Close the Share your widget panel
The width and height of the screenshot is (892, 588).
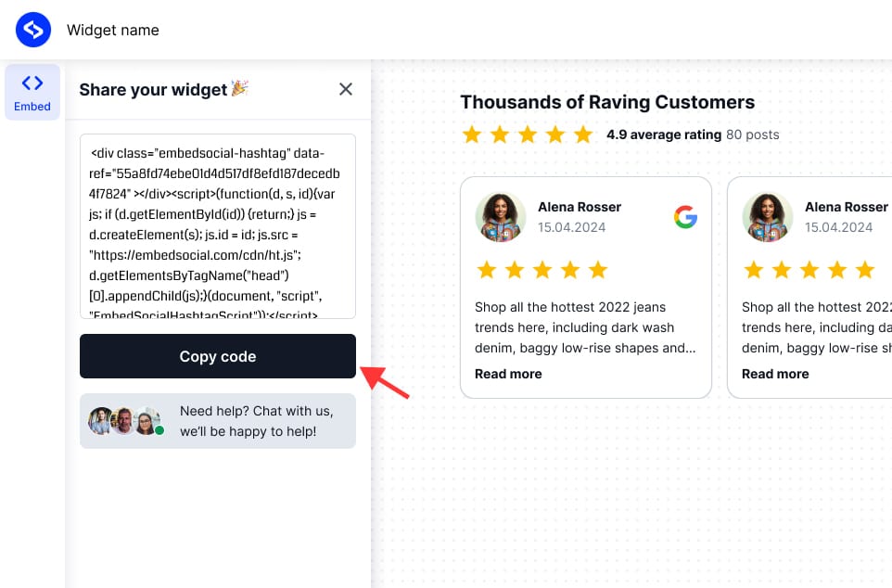[x=345, y=89]
